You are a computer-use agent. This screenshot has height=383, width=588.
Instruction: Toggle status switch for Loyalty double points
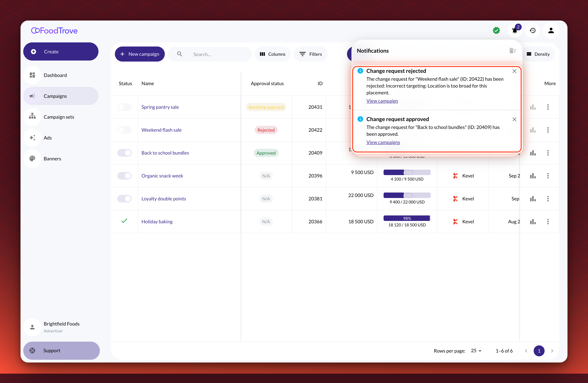124,199
